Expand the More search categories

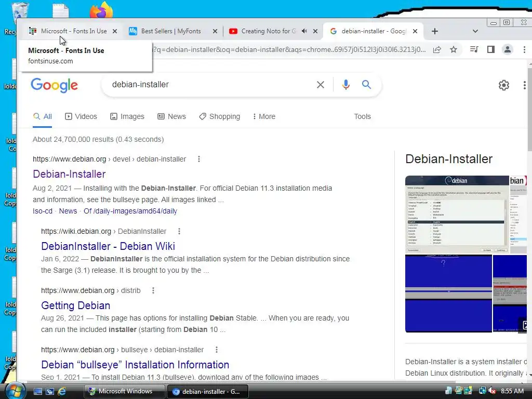pos(264,116)
